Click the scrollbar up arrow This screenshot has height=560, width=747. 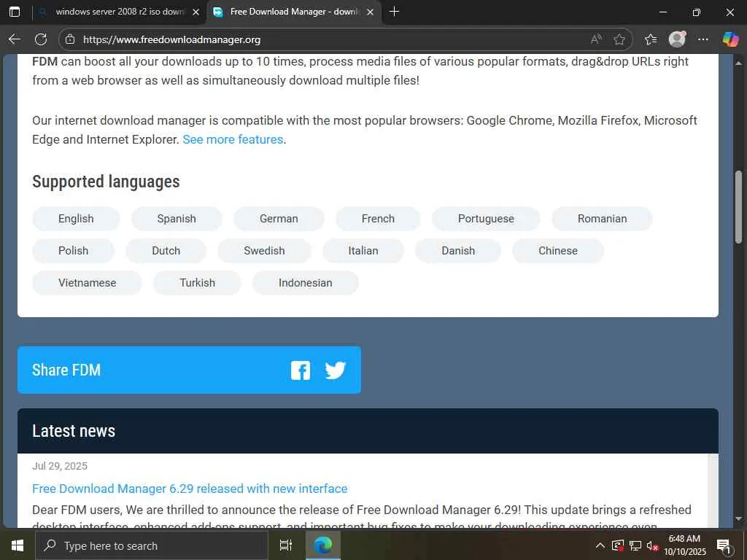738,63
